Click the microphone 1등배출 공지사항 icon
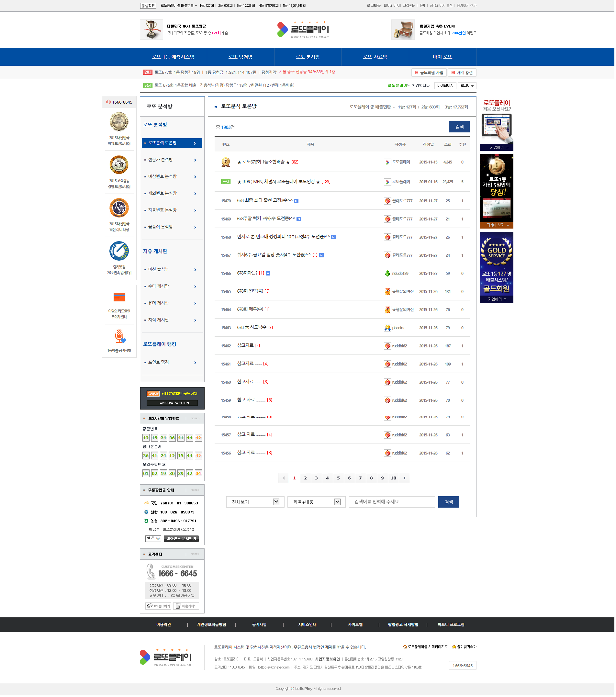The height and width of the screenshot is (697, 616). [x=119, y=337]
